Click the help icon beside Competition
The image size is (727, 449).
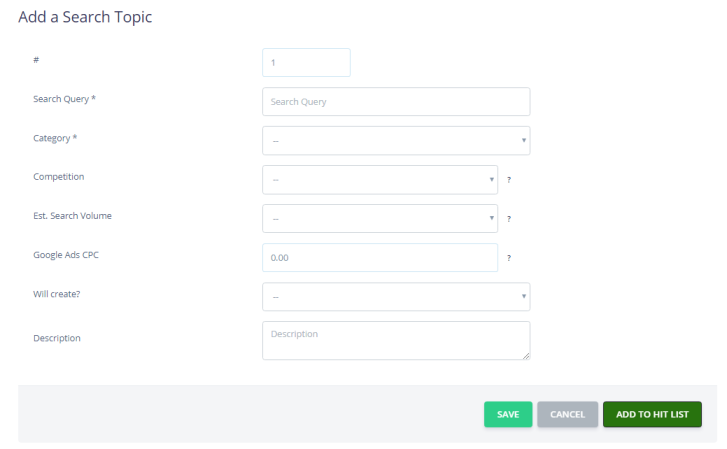tap(509, 180)
